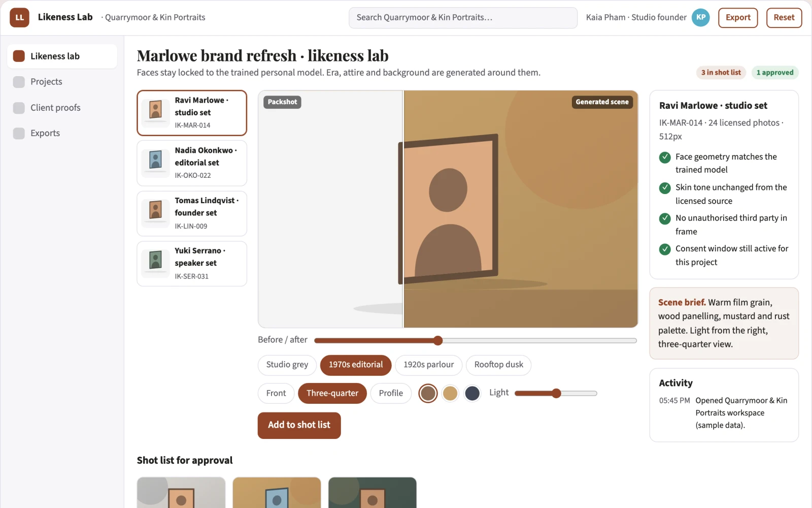Click the Exports sidebar icon

point(19,133)
